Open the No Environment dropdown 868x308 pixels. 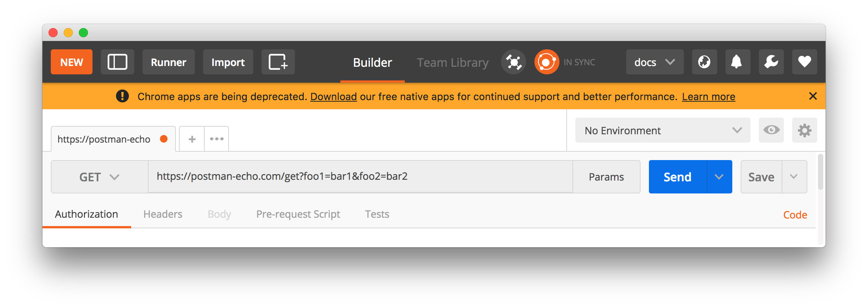tap(662, 130)
